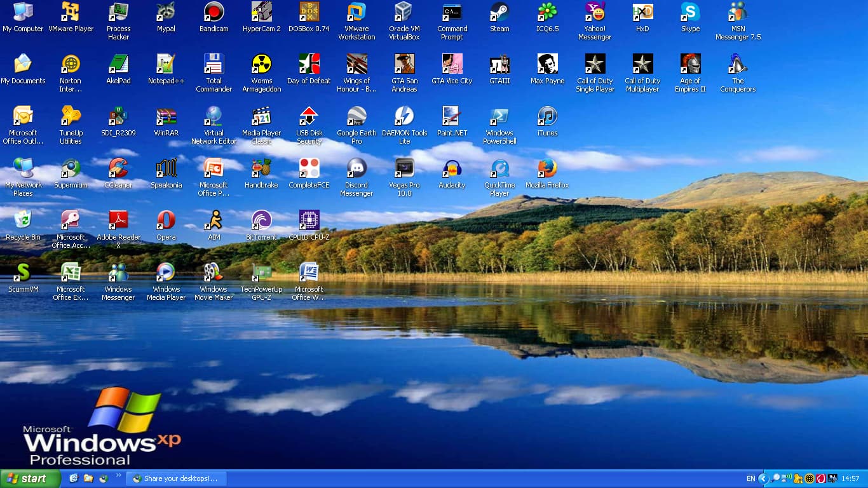Screen dimensions: 868x488
Task: Select the WinRAR desktop icon
Action: (x=166, y=117)
